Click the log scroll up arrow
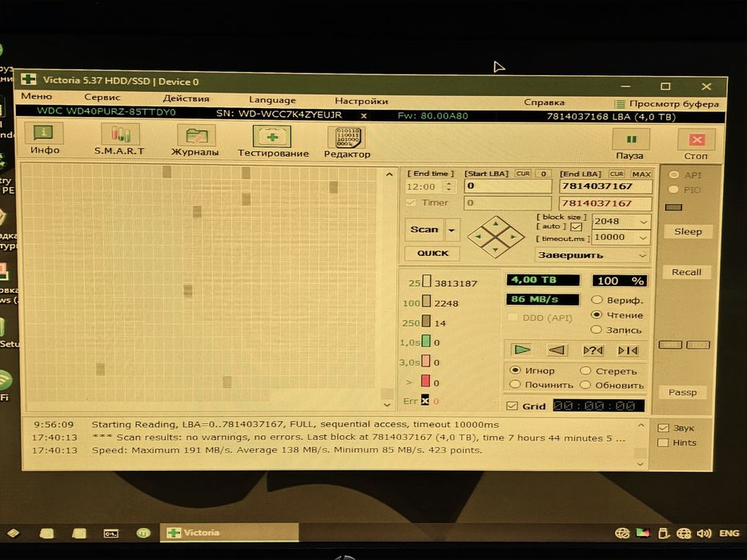Viewport: 747px width, 560px height. [x=641, y=426]
